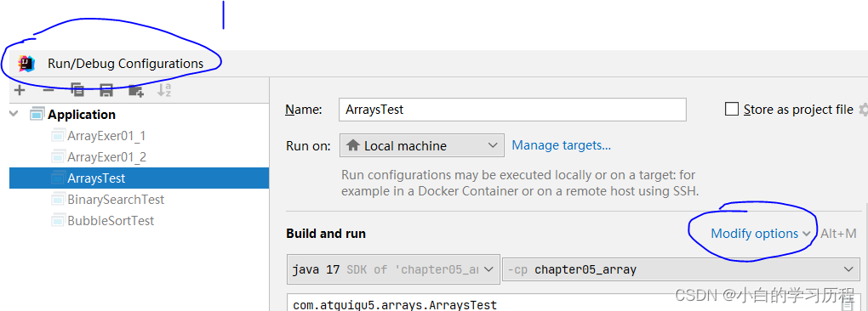Add a new configuration with plus icon

point(20,90)
